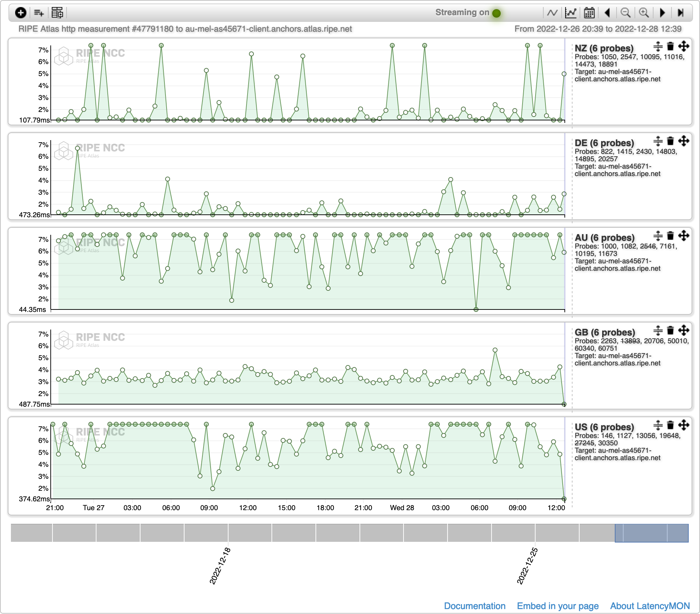Zoom out the time range
Screen dimensions: 700x614
[x=625, y=13]
